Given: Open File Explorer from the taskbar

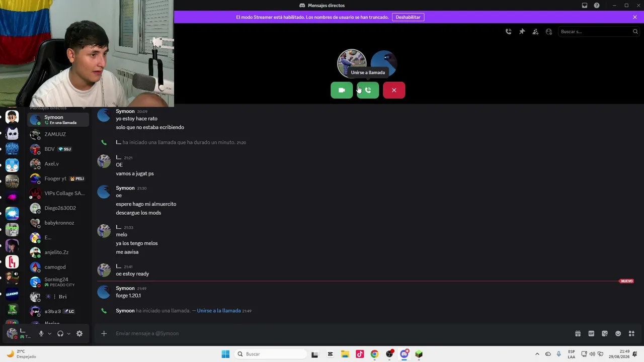Looking at the screenshot, I should (x=345, y=354).
